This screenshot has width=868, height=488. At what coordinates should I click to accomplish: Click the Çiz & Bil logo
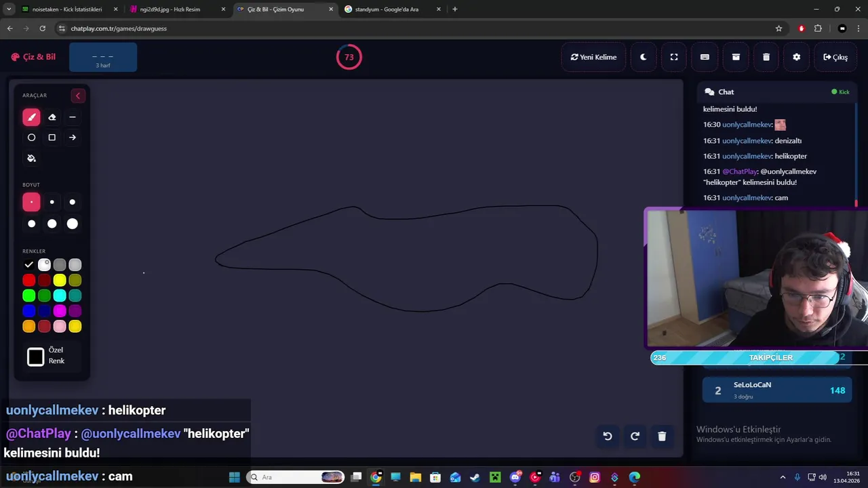(x=33, y=57)
